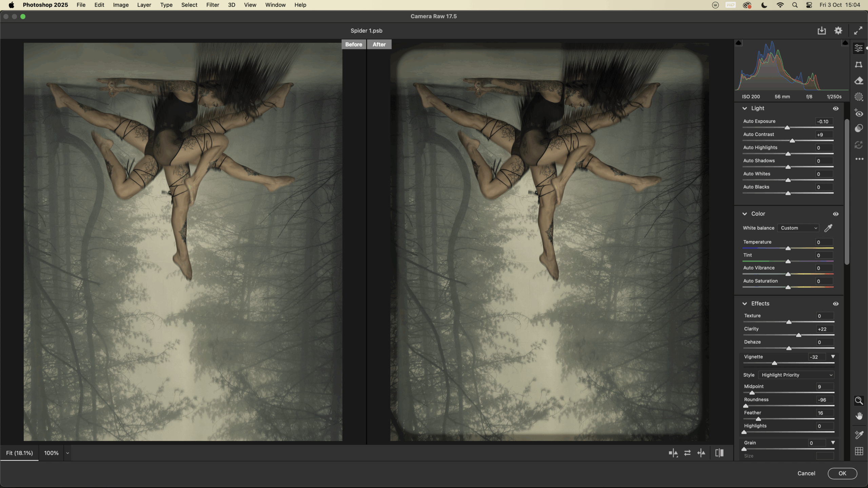Select the Hand tool
The width and height of the screenshot is (868, 488).
859,416
